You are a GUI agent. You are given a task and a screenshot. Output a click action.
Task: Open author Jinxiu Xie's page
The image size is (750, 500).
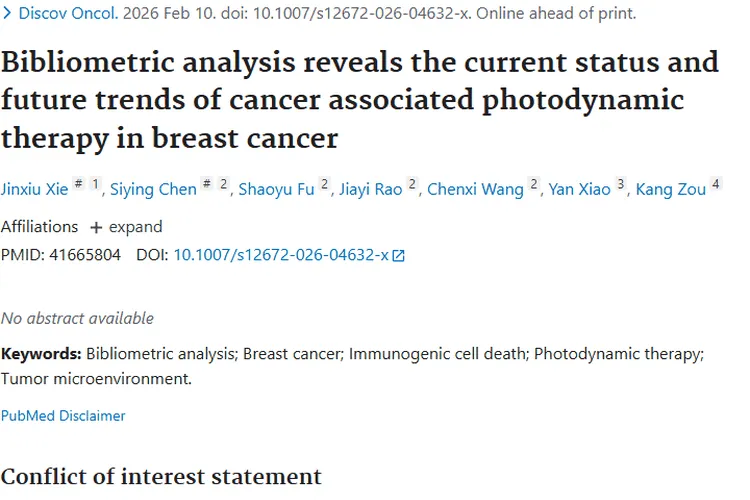34,189
